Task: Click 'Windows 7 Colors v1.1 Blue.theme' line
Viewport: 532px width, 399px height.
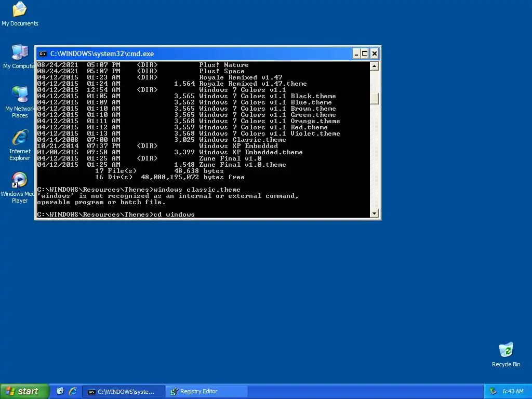Action: point(184,102)
